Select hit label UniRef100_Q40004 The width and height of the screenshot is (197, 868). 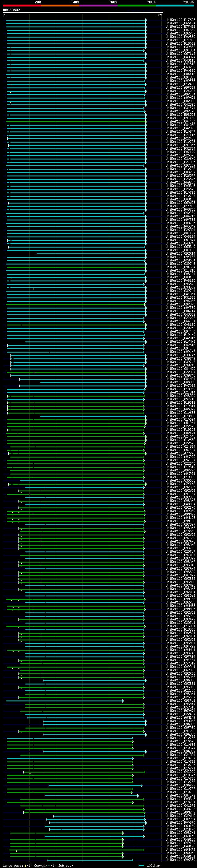coord(180,504)
